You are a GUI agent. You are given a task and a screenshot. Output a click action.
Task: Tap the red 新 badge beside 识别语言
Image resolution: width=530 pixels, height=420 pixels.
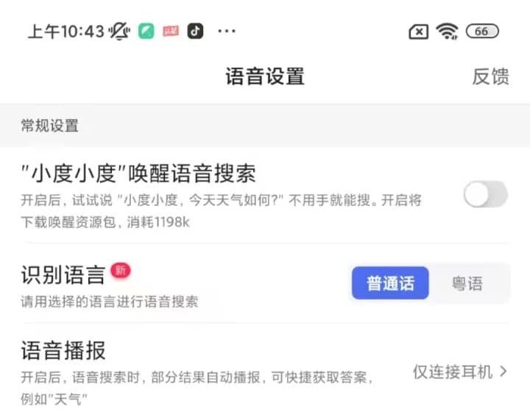tap(120, 271)
